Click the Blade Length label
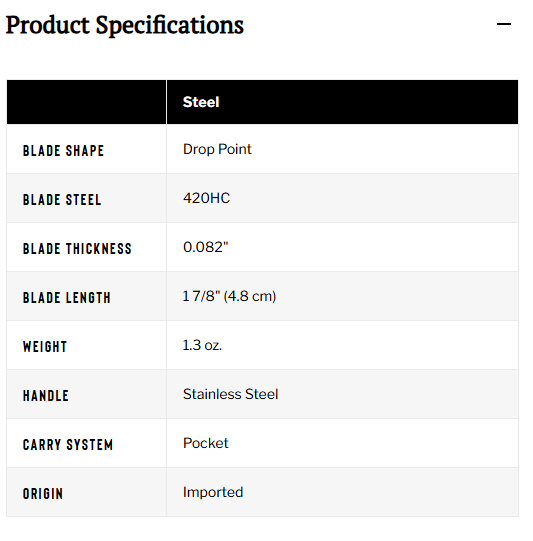Image resolution: width=533 pixels, height=541 pixels. pyautogui.click(x=67, y=298)
